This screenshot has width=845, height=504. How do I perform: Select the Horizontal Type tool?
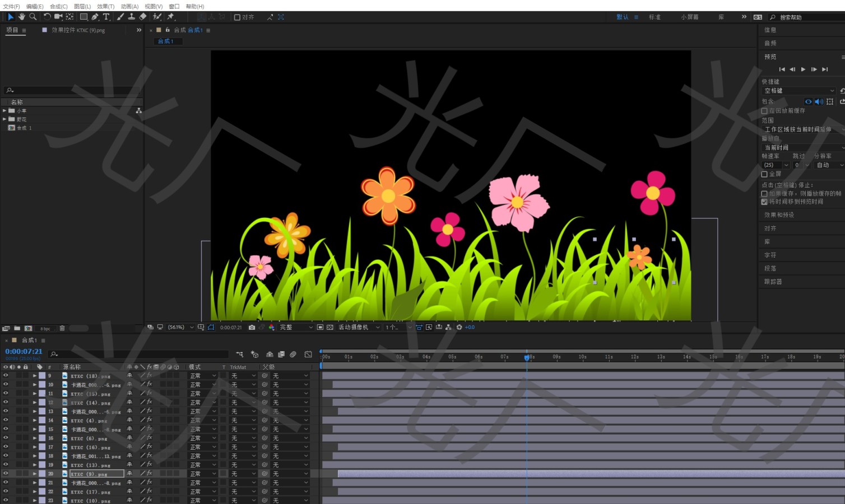pyautogui.click(x=106, y=17)
